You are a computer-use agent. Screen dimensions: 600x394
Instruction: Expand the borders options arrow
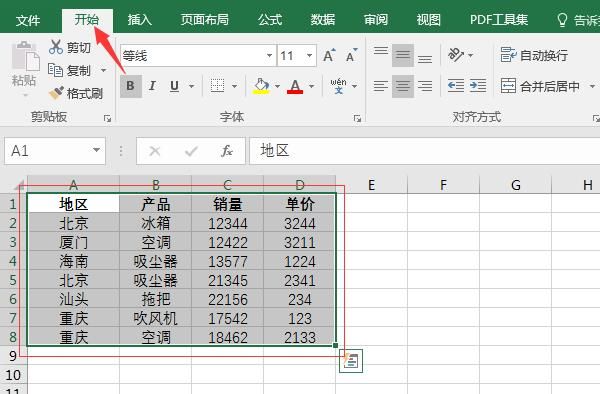coord(235,86)
